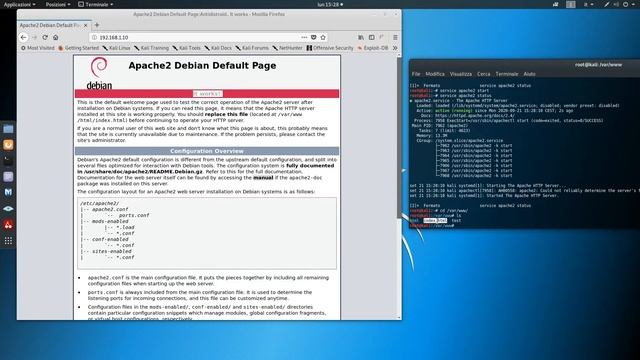Open terminal Cerca menu
This screenshot has width=640, height=360.
coord(484,74)
